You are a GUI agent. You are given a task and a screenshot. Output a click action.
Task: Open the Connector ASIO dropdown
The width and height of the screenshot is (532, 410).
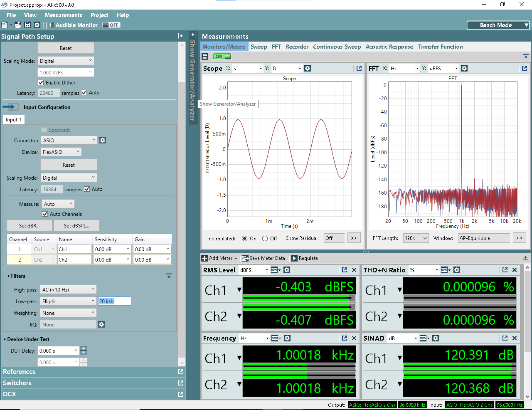[x=69, y=140]
